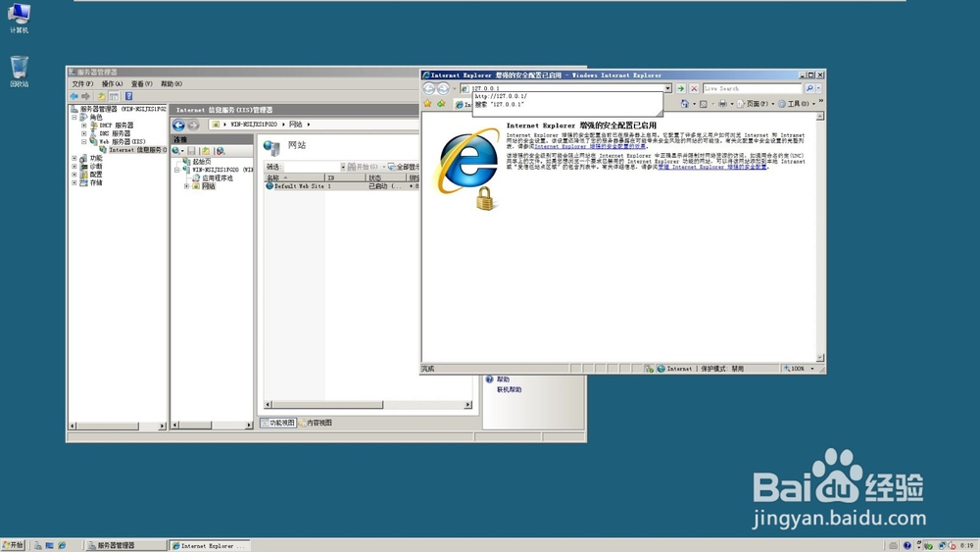Select 起始页 in connections tree
This screenshot has width=980, height=552.
(202, 162)
